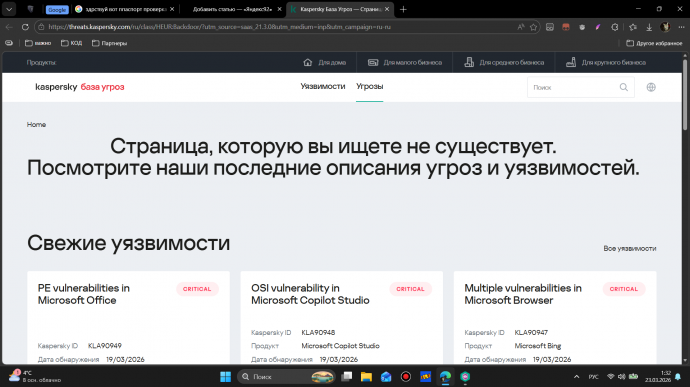
Task: Go back to the previous page
Action: tap(9, 27)
